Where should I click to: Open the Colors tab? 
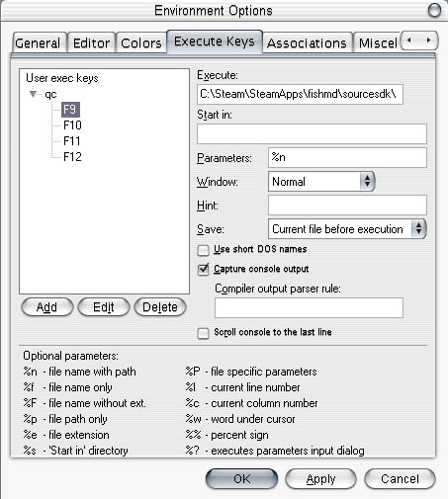(x=141, y=42)
